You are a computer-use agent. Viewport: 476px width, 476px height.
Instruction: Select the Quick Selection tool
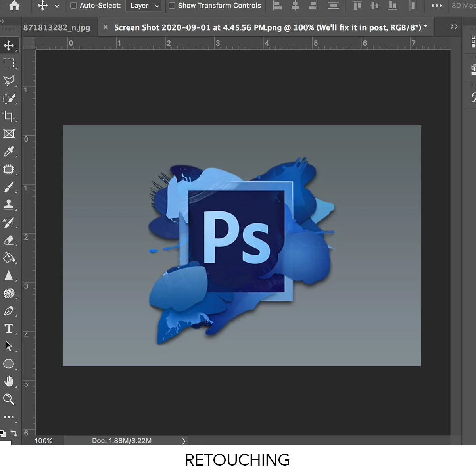click(9, 98)
